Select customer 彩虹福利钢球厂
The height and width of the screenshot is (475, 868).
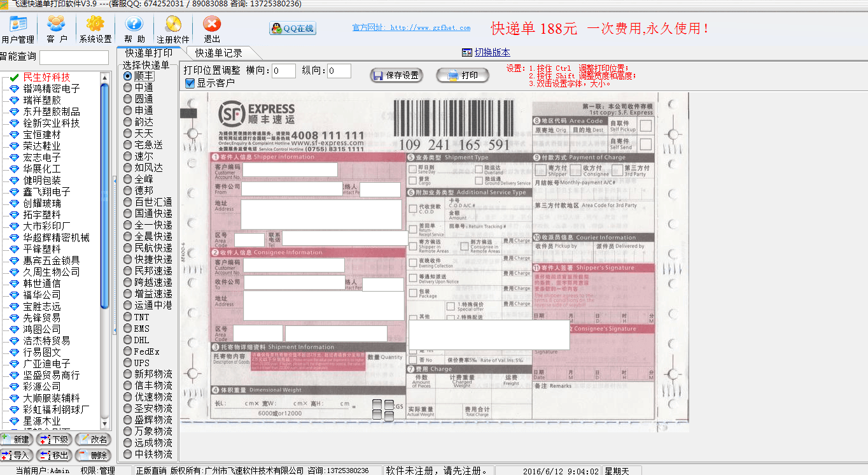click(56, 409)
